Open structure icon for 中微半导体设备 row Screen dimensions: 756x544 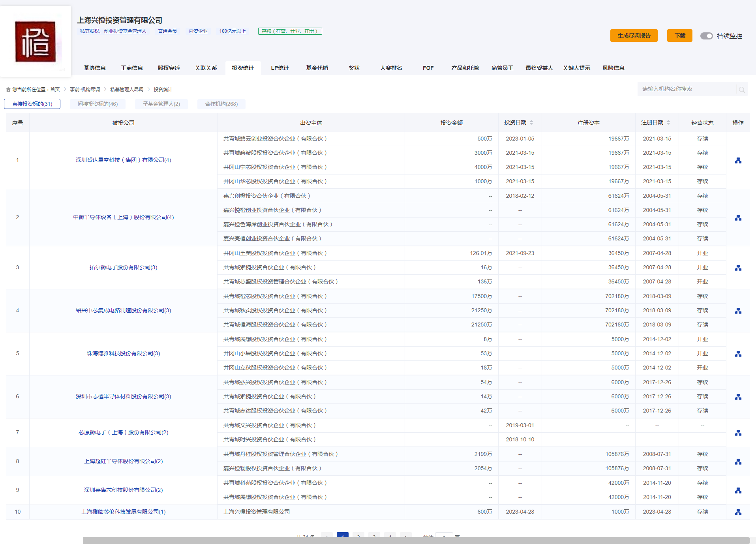[738, 218]
